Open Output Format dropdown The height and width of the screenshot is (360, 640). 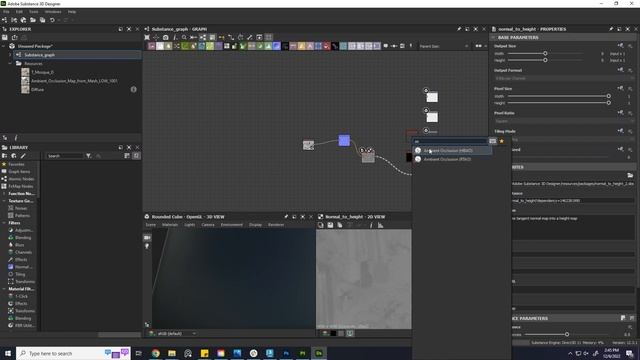563,78
